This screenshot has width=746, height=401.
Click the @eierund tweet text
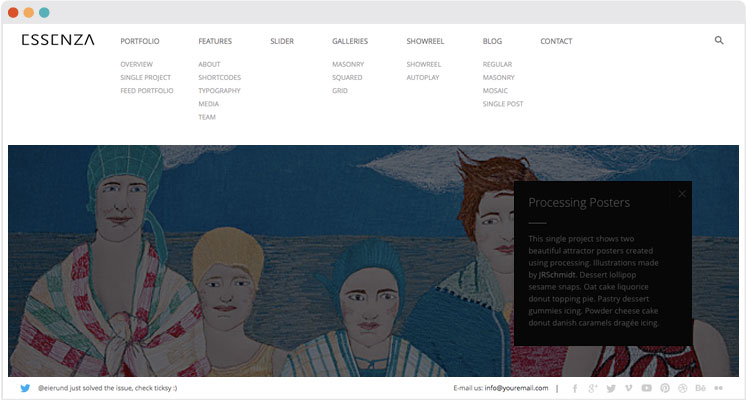click(108, 388)
